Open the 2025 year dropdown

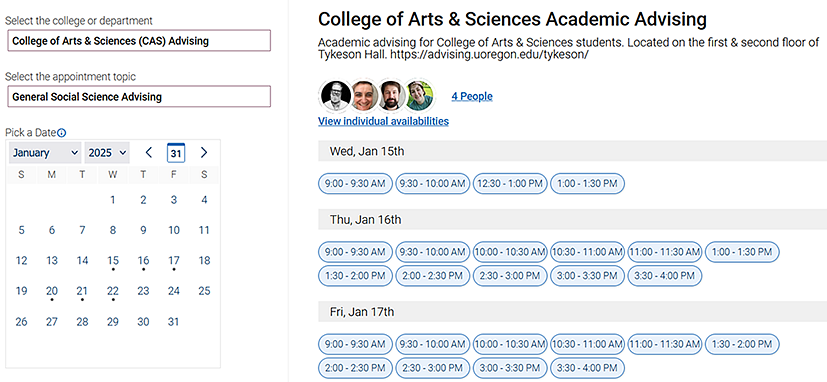(107, 153)
